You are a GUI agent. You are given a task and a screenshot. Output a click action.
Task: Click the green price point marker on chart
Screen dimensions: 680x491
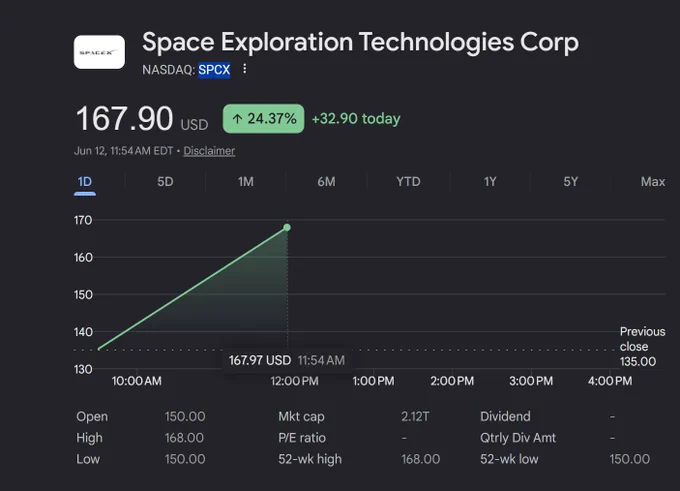[287, 227]
